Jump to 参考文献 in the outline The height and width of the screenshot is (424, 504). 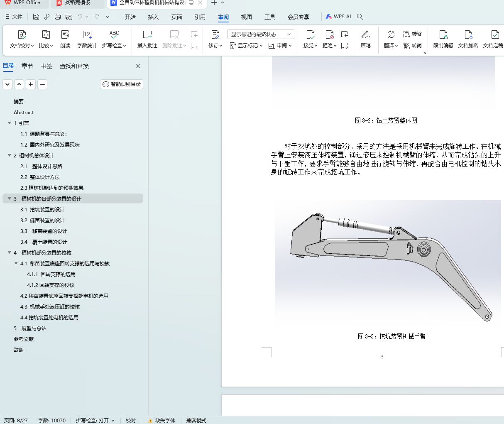[x=24, y=339]
